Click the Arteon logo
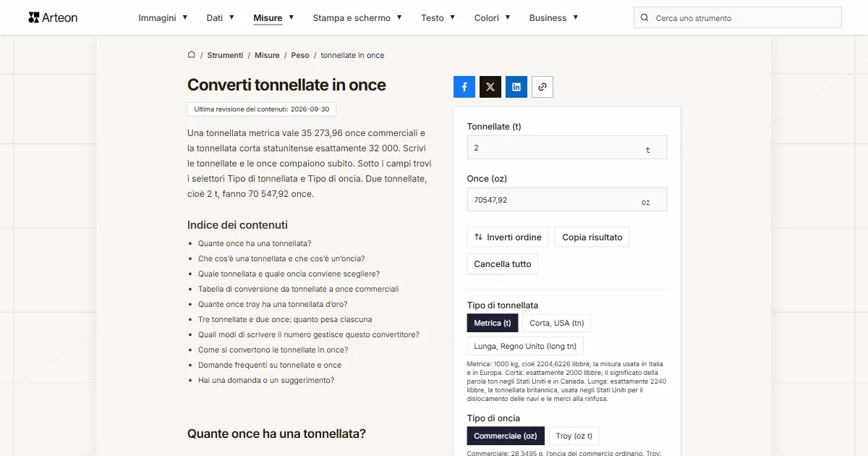Image resolution: width=868 pixels, height=456 pixels. (x=53, y=17)
